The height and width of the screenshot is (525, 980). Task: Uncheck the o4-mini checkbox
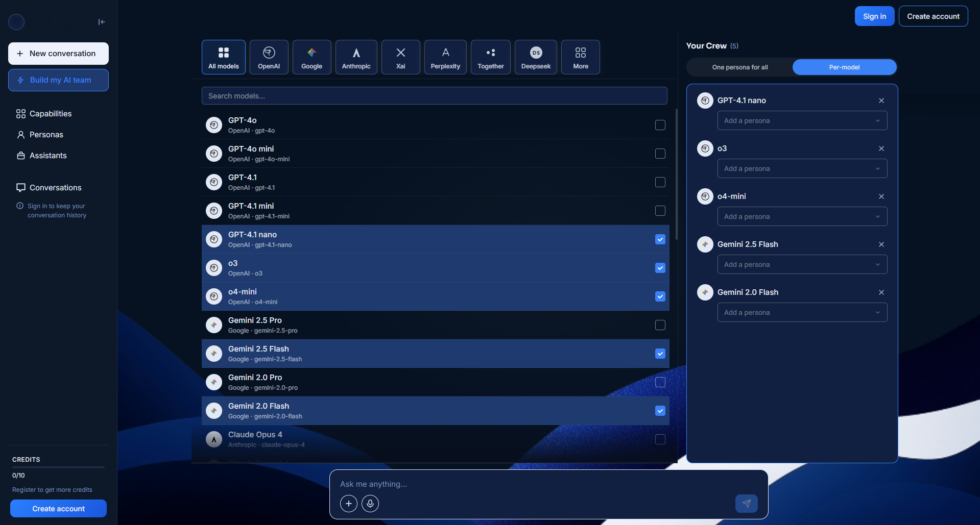pos(660,296)
